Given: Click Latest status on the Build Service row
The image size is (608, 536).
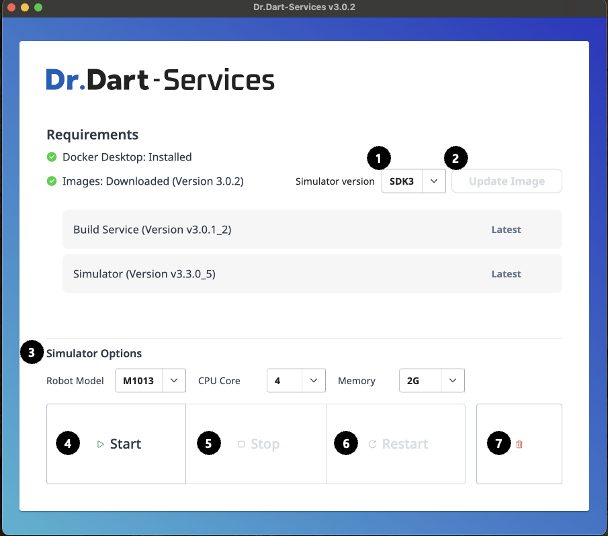Looking at the screenshot, I should [506, 230].
